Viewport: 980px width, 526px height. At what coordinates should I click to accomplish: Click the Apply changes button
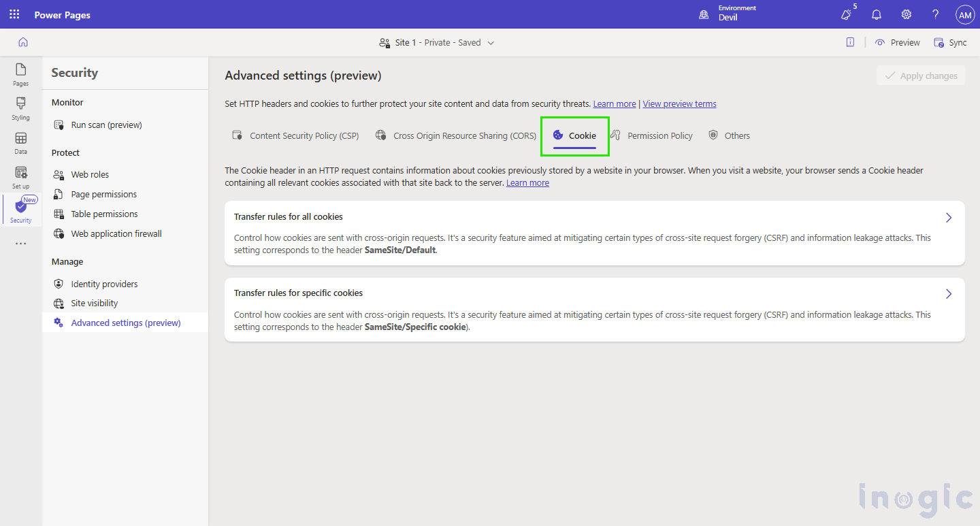[921, 76]
